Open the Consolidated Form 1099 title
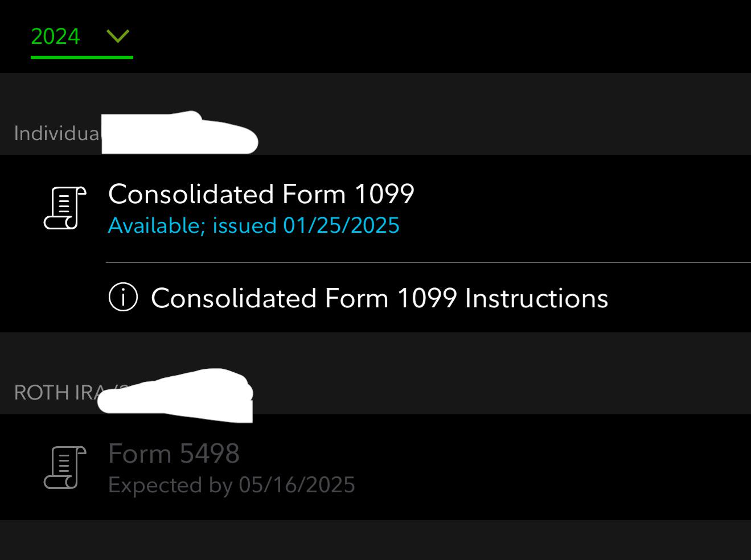 point(261,194)
